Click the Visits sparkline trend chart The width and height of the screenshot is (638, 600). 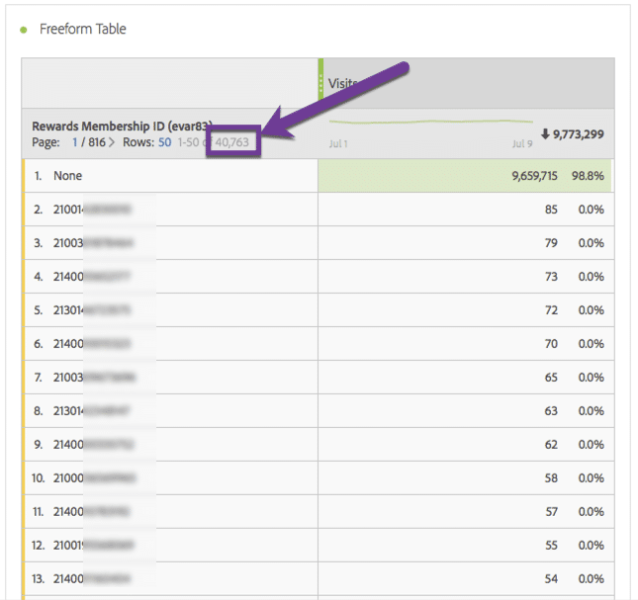pos(430,122)
